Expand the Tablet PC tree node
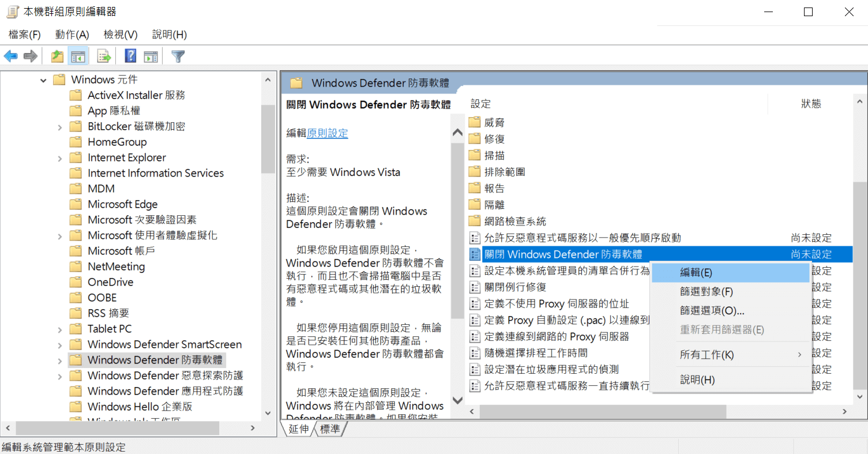 coord(60,329)
